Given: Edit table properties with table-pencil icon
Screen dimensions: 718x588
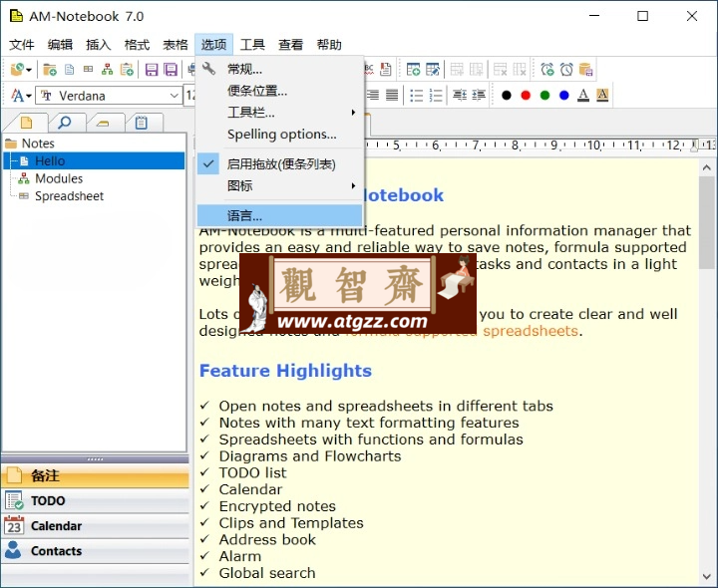Looking at the screenshot, I should point(433,70).
